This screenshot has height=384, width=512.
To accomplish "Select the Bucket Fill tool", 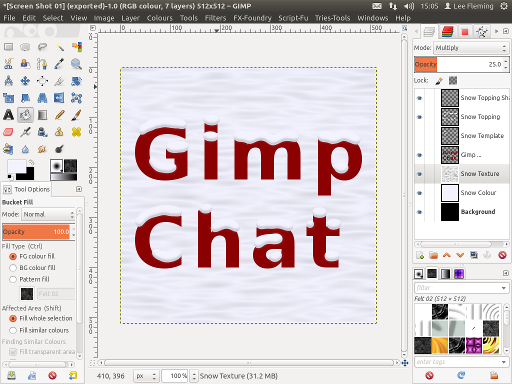I will [25, 115].
